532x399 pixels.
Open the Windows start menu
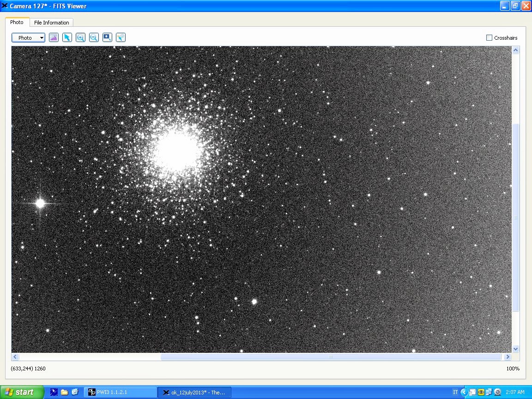pos(22,392)
